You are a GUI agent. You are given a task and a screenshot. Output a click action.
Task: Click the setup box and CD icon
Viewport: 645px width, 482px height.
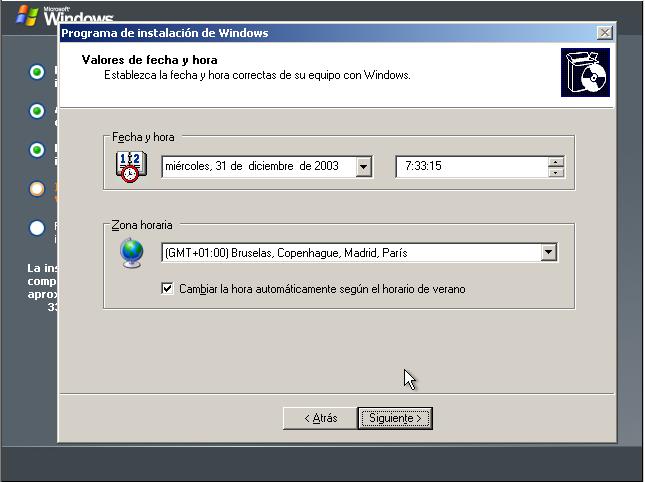[x=585, y=73]
